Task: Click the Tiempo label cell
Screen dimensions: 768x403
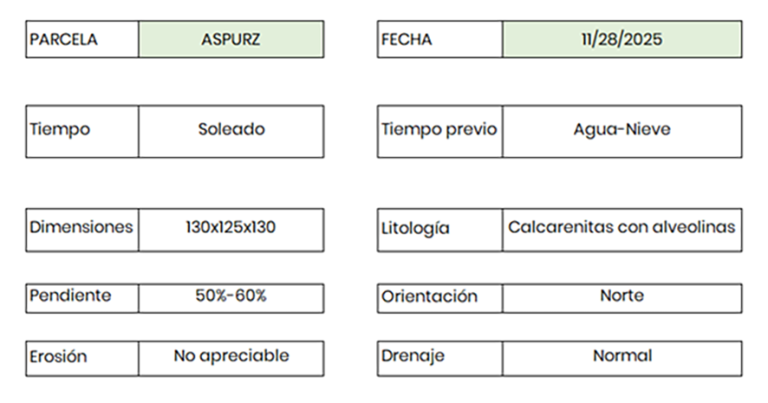Action: coord(82,131)
